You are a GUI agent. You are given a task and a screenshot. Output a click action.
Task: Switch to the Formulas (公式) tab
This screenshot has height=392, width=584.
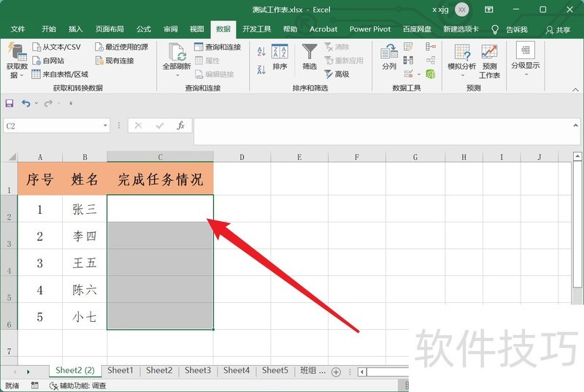[x=143, y=29]
